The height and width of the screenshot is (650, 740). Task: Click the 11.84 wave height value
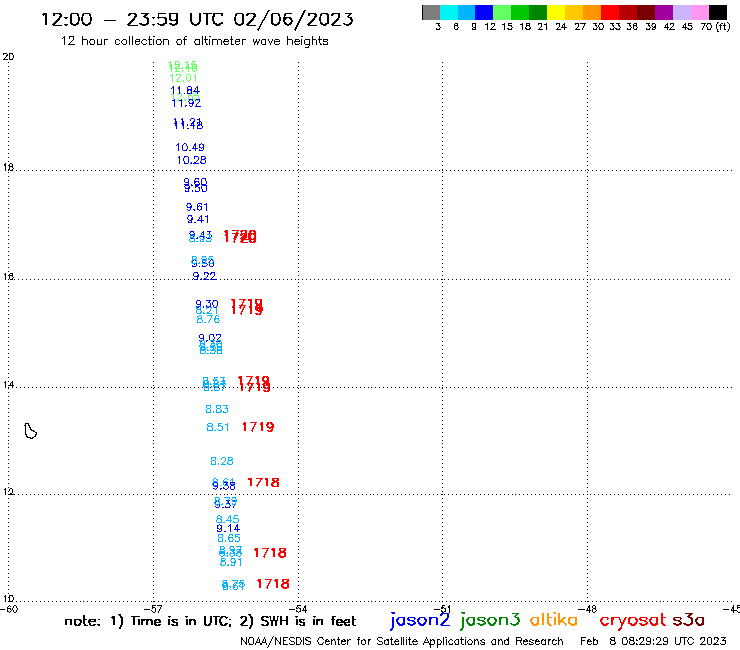(x=185, y=90)
